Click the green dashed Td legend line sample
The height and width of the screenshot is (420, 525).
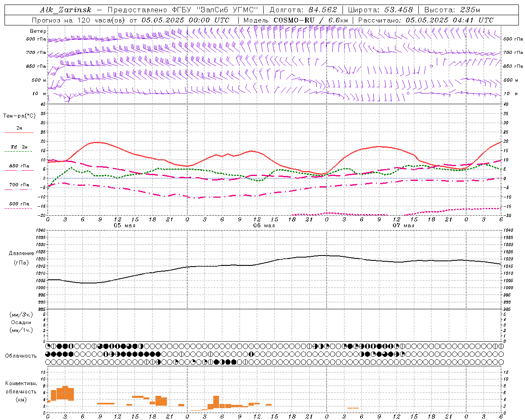coord(18,152)
